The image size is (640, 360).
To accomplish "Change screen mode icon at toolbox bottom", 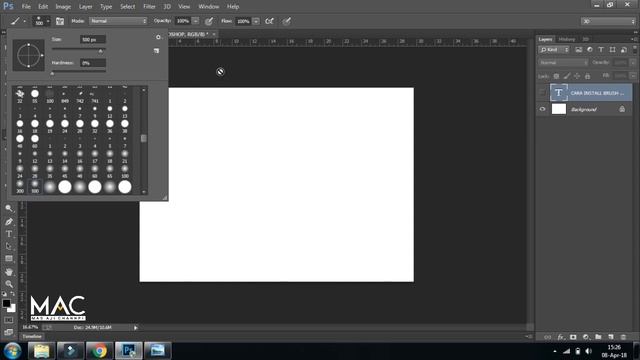I will [x=9, y=332].
